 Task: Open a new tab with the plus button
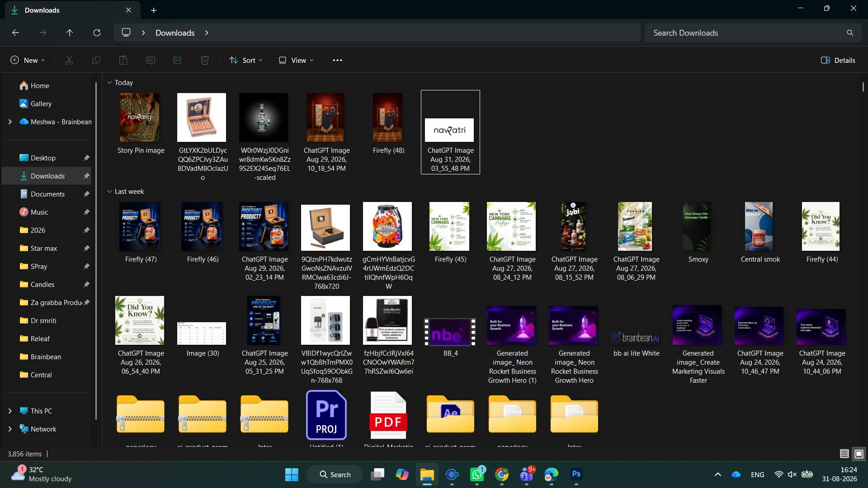[x=154, y=10]
